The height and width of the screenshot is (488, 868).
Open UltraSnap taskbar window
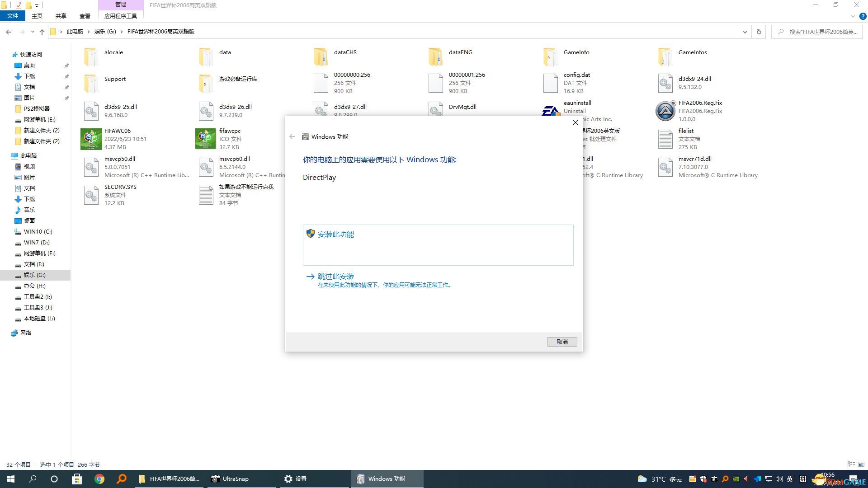[x=241, y=479]
